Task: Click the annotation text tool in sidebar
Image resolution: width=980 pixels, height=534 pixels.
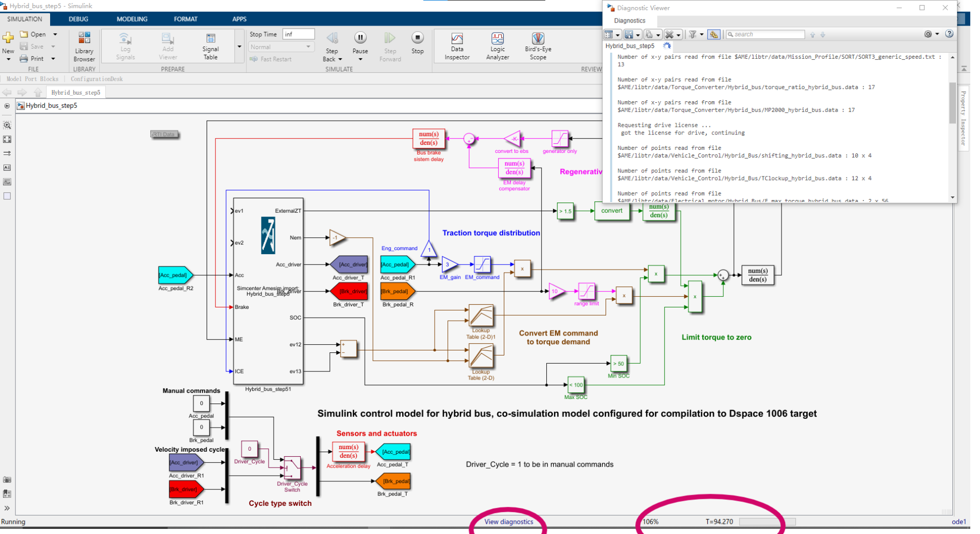Action: coord(7,168)
